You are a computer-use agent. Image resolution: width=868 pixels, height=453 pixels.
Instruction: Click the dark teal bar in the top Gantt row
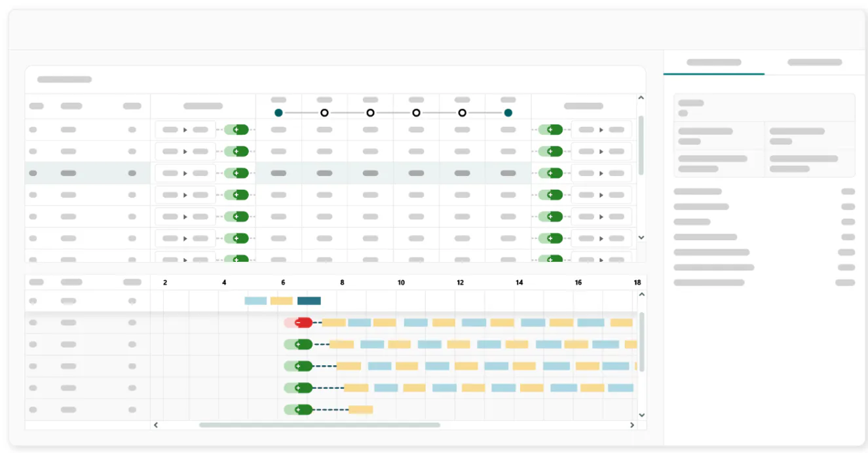tap(309, 301)
